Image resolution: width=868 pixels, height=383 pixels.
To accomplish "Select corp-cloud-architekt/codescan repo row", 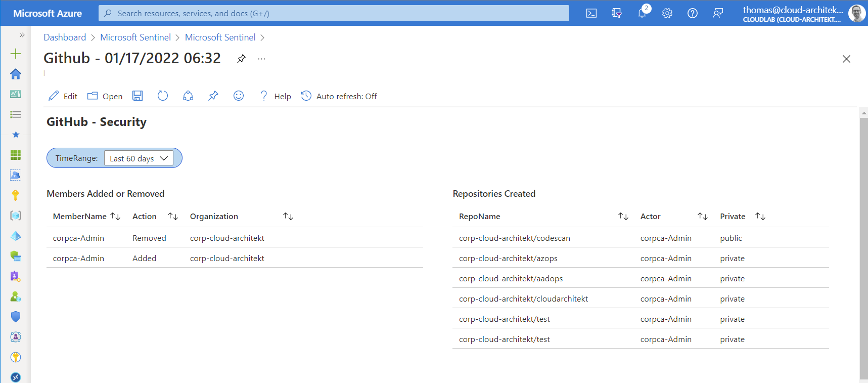I will [641, 238].
